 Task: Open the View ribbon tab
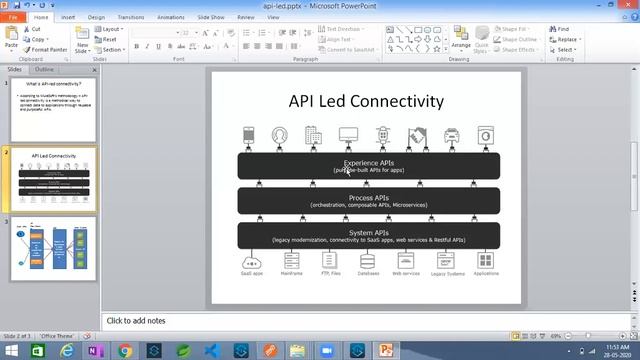pos(273,18)
